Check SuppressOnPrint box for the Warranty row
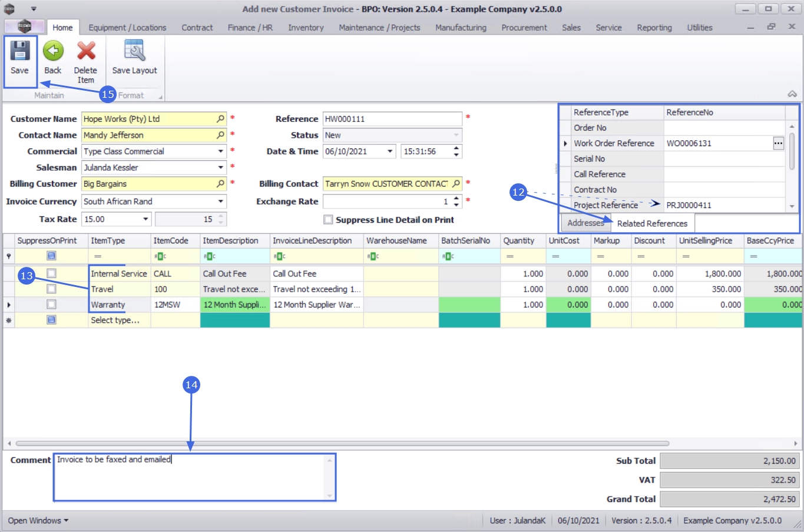 (x=51, y=305)
